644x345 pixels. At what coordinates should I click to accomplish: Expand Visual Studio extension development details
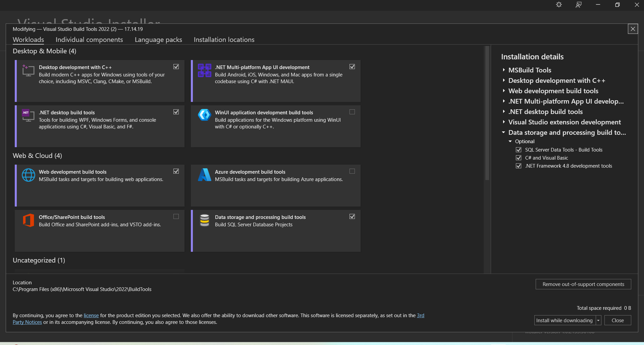(x=504, y=122)
